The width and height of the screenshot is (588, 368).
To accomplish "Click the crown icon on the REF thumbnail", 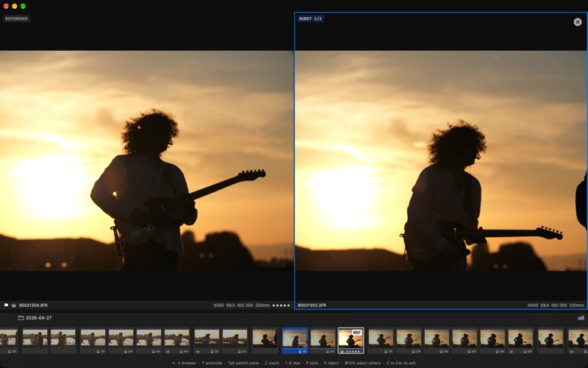I will [343, 352].
